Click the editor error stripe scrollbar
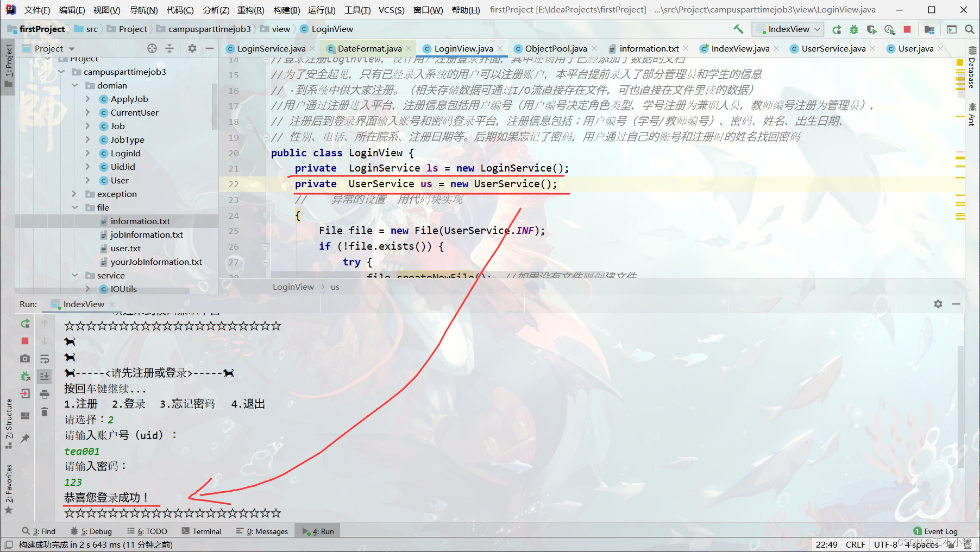The width and height of the screenshot is (980, 552). (960, 168)
